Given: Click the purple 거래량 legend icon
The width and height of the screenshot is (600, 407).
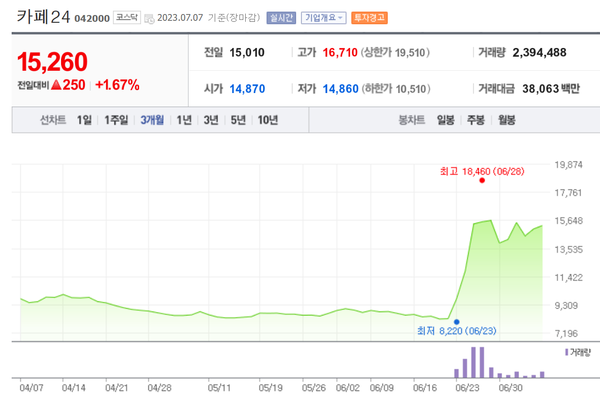Looking at the screenshot, I should pos(567,352).
